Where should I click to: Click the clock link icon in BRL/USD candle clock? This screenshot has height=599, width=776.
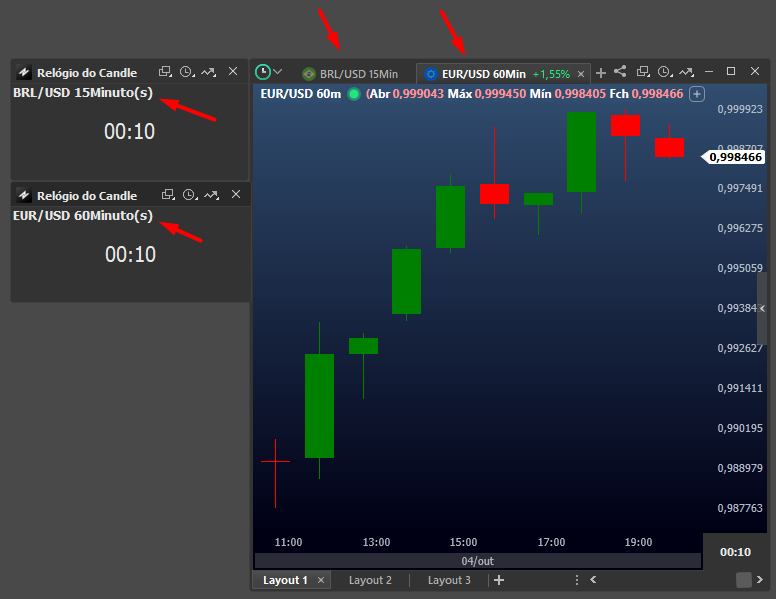click(187, 72)
